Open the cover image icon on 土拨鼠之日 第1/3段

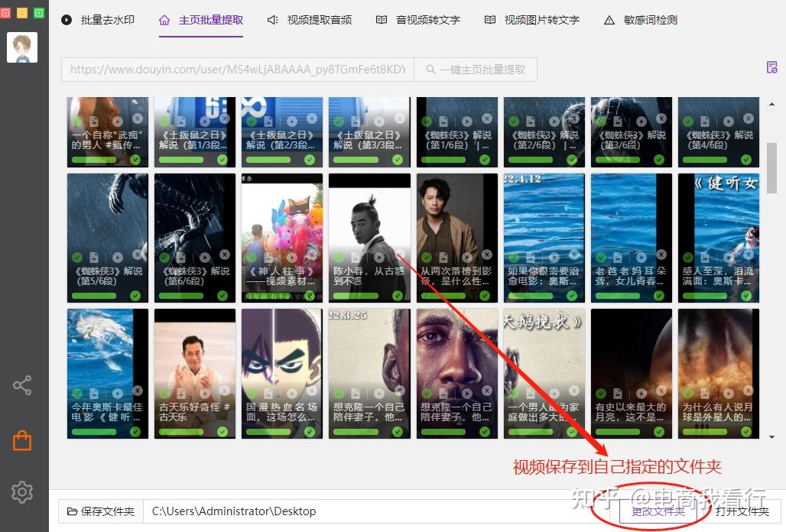(181, 122)
